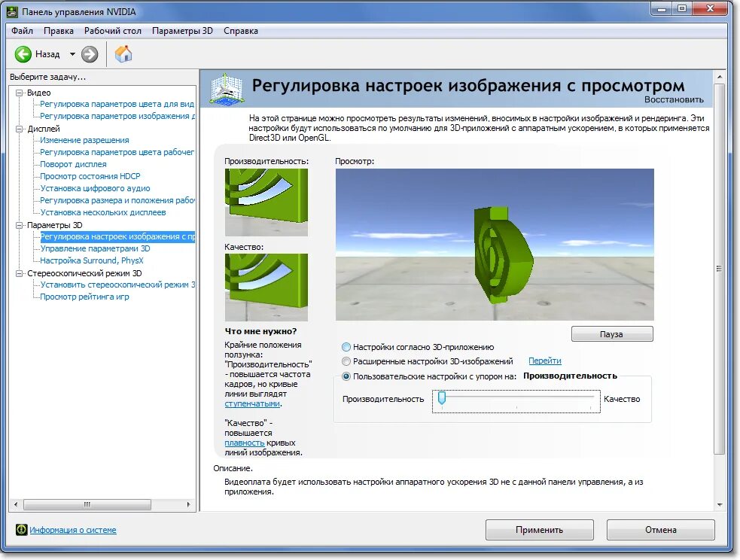Click the Пауза button
740x560 pixels.
[612, 334]
